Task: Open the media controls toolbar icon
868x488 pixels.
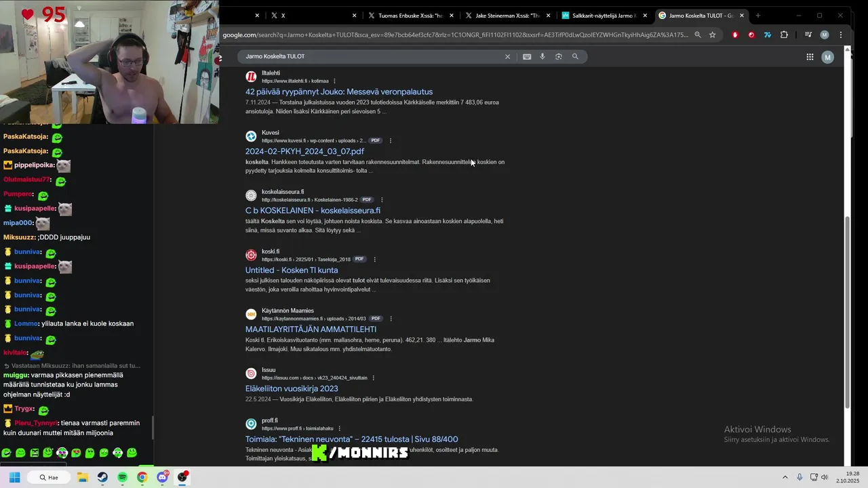Action: (808, 35)
